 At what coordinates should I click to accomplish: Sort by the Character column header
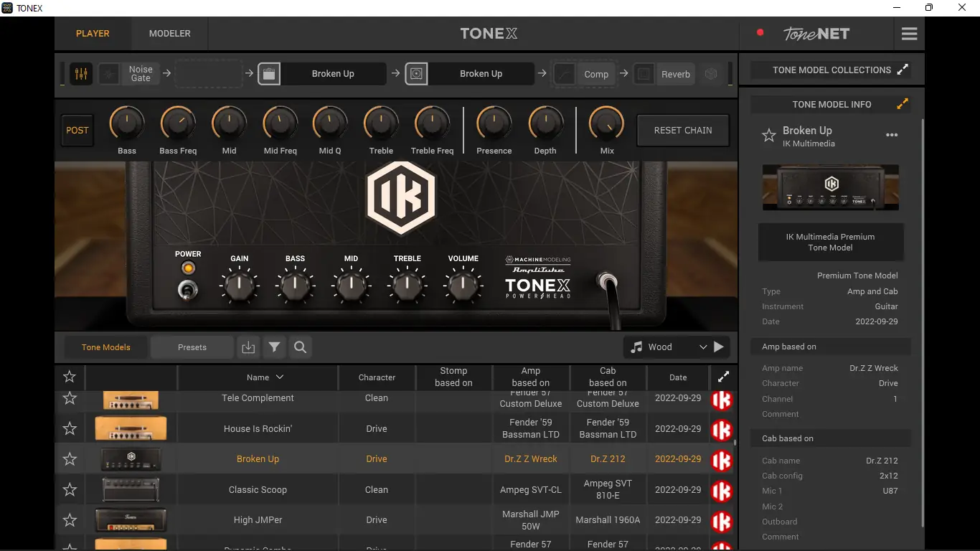point(377,377)
